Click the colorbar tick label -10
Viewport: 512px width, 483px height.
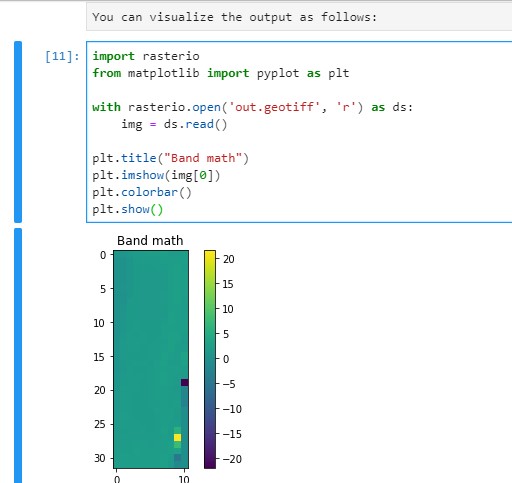232,409
